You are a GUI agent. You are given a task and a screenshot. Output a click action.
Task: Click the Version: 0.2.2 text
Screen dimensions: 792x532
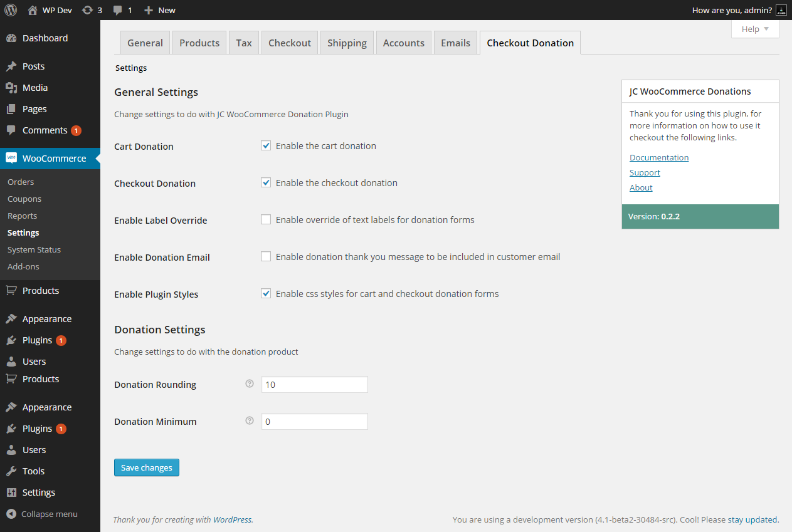[x=654, y=216]
